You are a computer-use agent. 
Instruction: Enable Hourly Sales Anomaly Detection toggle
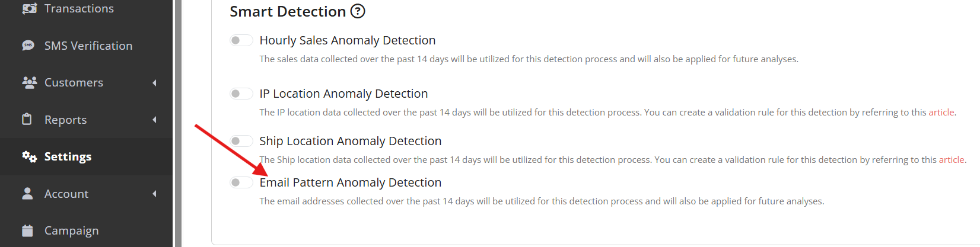tap(241, 40)
